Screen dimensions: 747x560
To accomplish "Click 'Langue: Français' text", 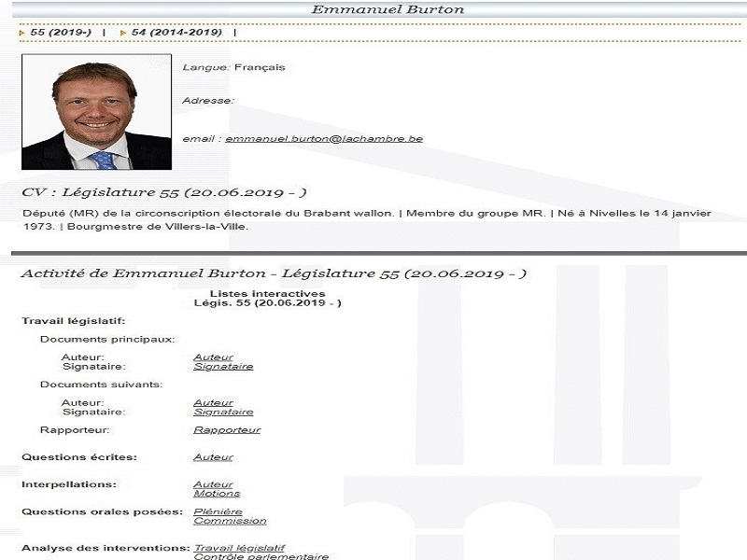I will 234,67.
